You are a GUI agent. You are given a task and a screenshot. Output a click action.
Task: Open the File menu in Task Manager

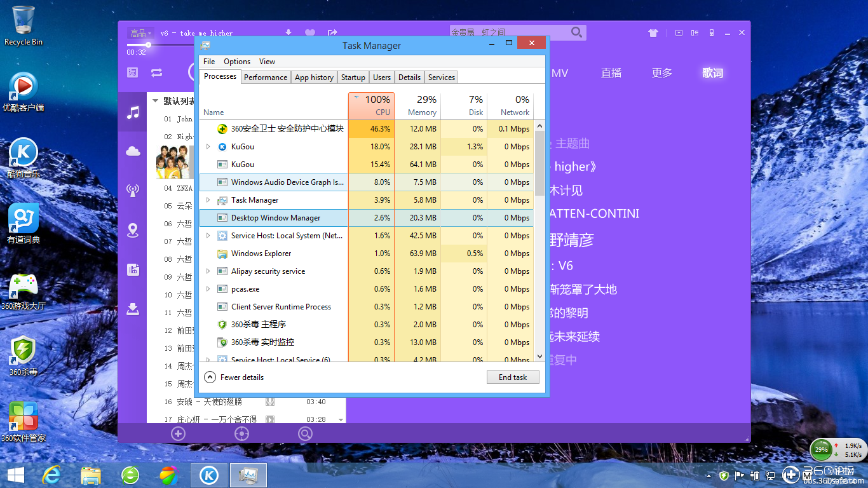click(x=209, y=62)
